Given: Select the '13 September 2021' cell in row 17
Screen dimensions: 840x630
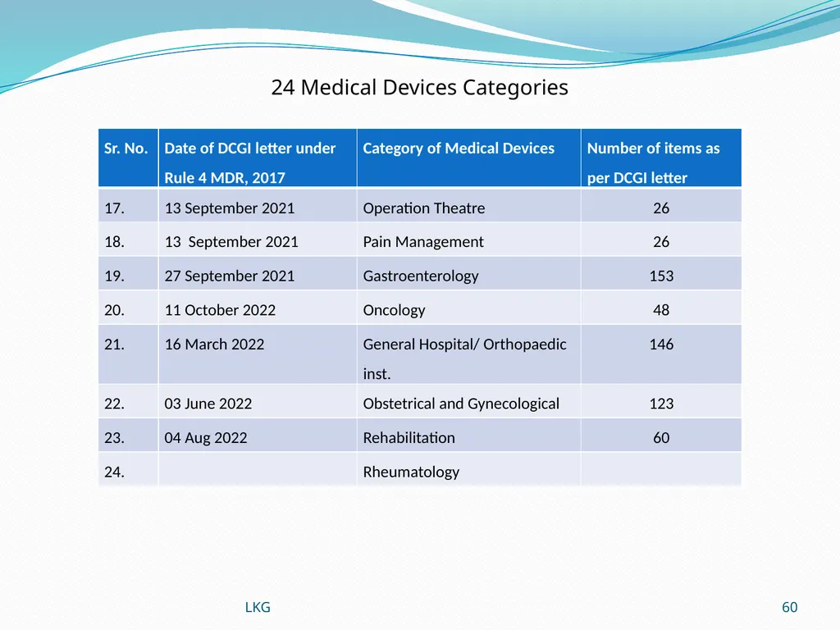Looking at the screenshot, I should [258, 205].
